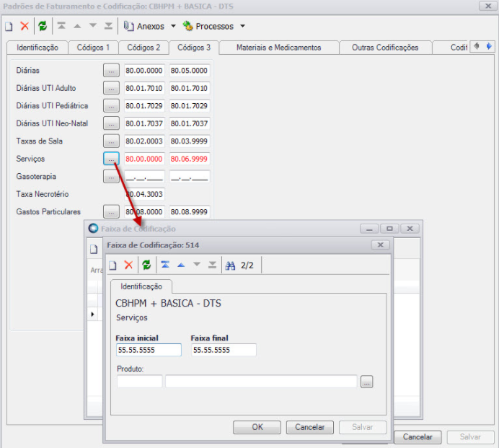Click the new record icon in main toolbar

click(9, 26)
